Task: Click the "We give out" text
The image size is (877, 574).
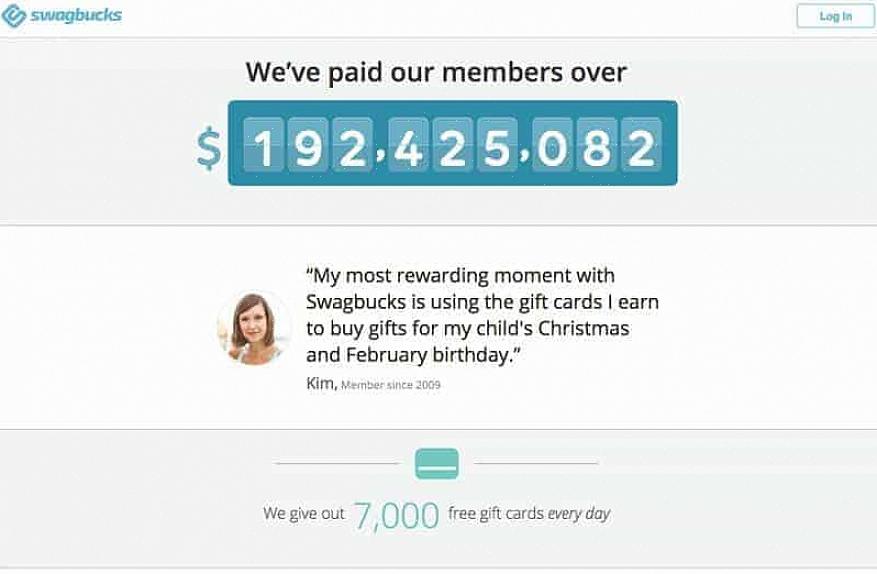Action: 304,514
